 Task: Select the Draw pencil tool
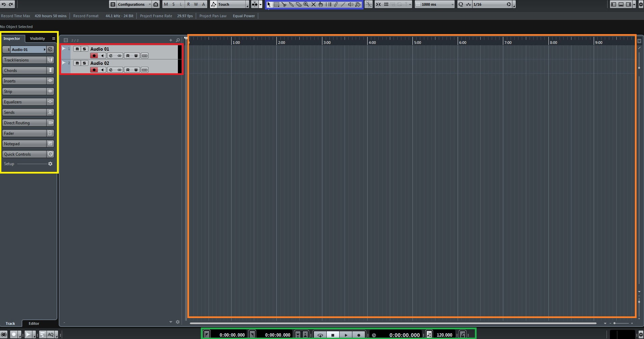(336, 4)
